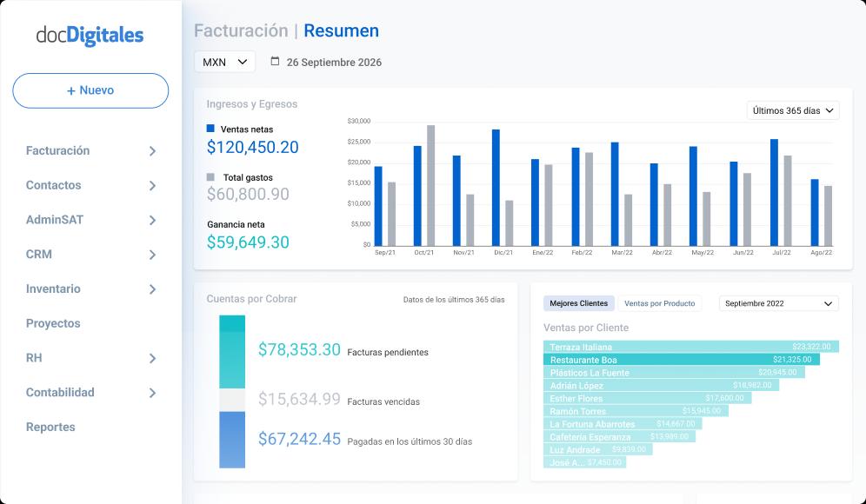The width and height of the screenshot is (866, 504).
Task: Select the Esther Flores client bar
Action: coord(647,398)
